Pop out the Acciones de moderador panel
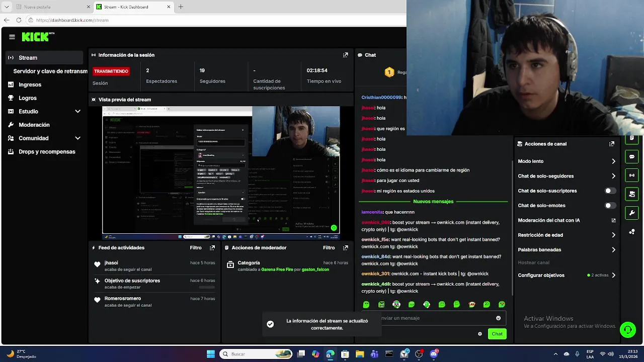This screenshot has height=362, width=644. click(x=345, y=248)
